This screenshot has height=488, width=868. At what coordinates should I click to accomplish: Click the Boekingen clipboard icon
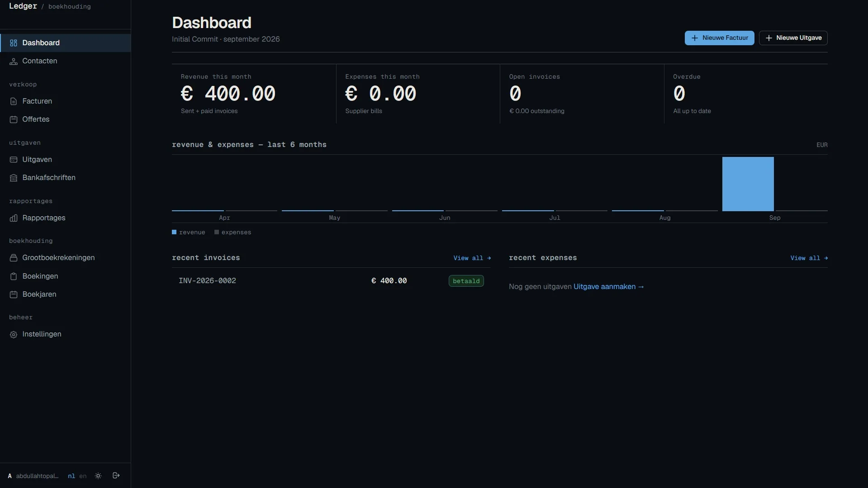[x=14, y=276]
